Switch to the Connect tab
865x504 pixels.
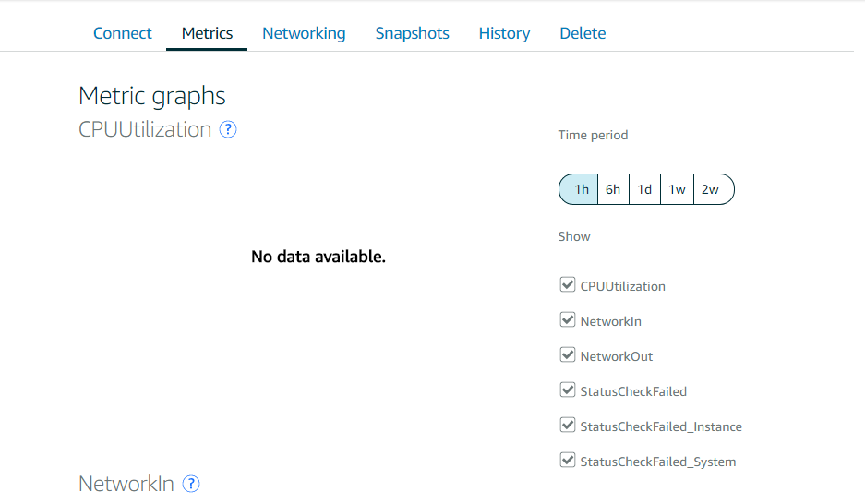coord(123,33)
